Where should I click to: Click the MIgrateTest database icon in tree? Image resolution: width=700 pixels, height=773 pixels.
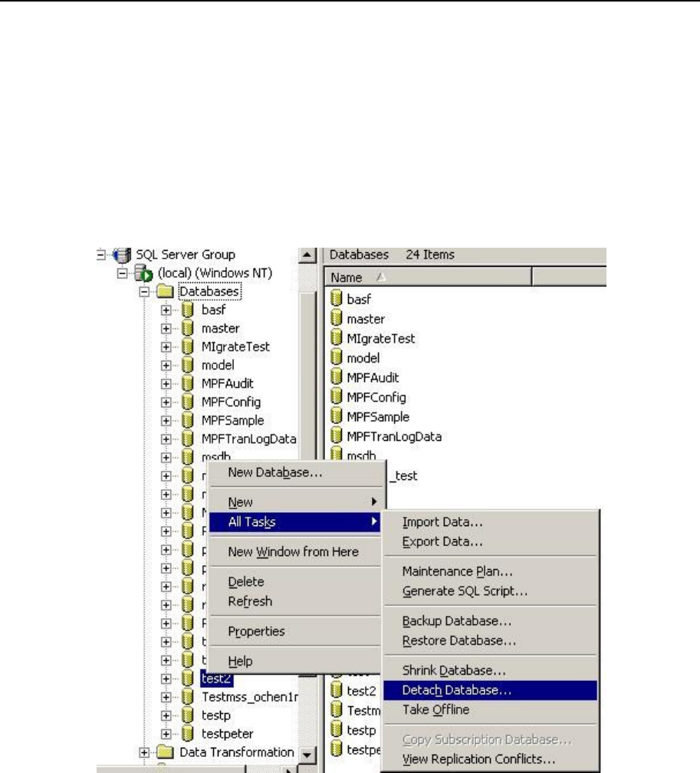point(187,347)
